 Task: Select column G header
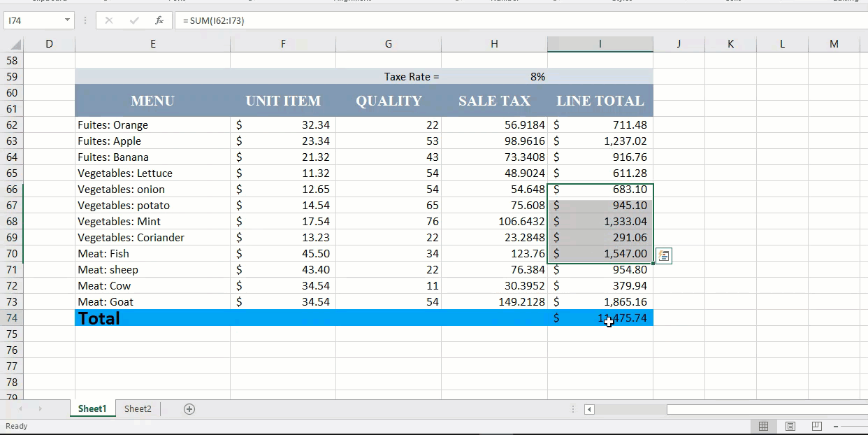click(x=389, y=44)
